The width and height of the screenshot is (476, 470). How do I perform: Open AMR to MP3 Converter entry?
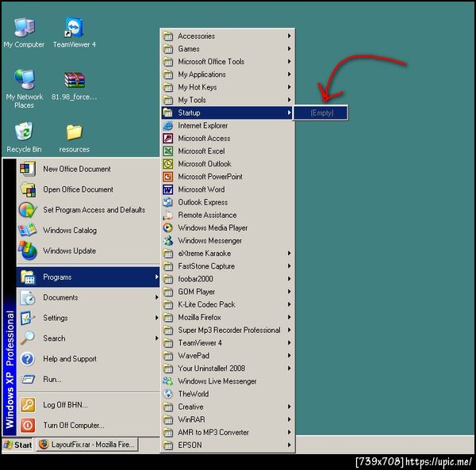pyautogui.click(x=228, y=433)
